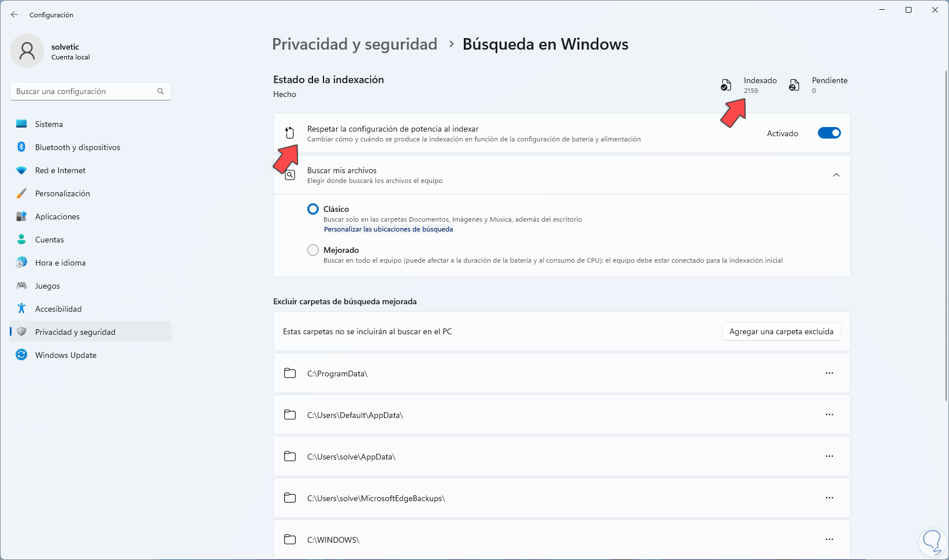Disable the power settings indexing toggle
The image size is (949, 560).
coord(829,133)
